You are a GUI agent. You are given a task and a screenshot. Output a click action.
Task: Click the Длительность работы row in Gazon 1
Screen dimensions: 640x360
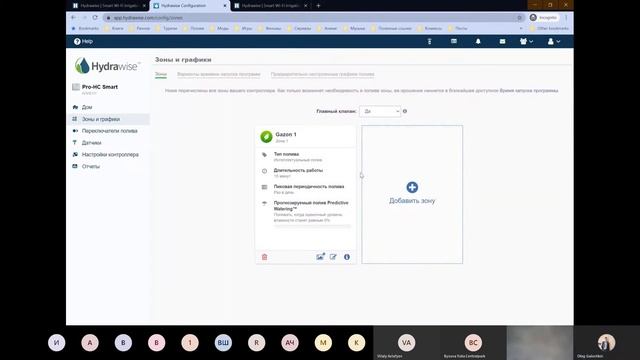(305, 173)
